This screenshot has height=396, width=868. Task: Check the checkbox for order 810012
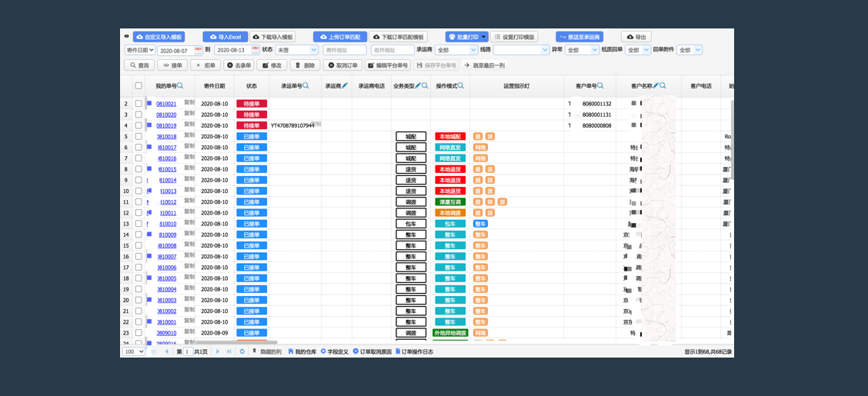pos(139,202)
